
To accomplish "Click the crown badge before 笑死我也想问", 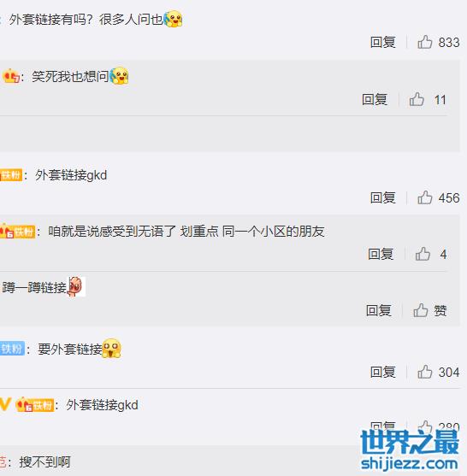I will point(11,76).
